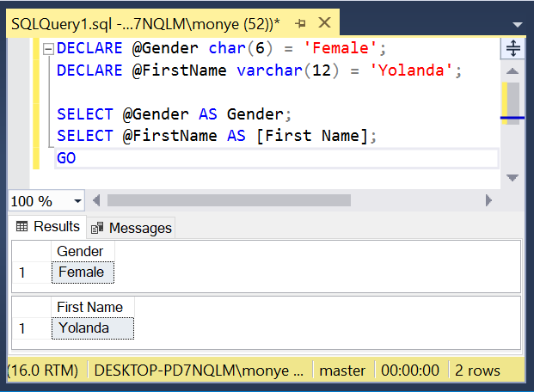This screenshot has width=534, height=392.
Task: Click the horizontal scrollbar thumb
Action: [229, 200]
